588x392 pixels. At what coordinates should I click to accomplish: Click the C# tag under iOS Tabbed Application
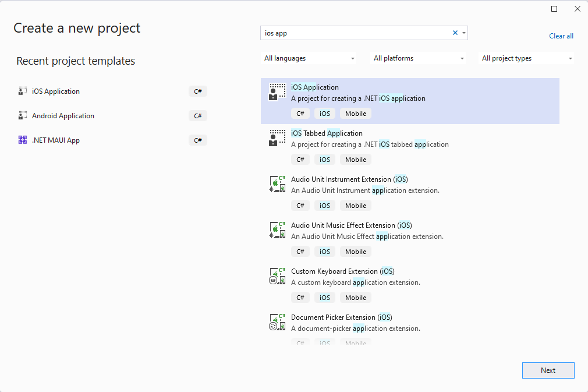coord(300,160)
